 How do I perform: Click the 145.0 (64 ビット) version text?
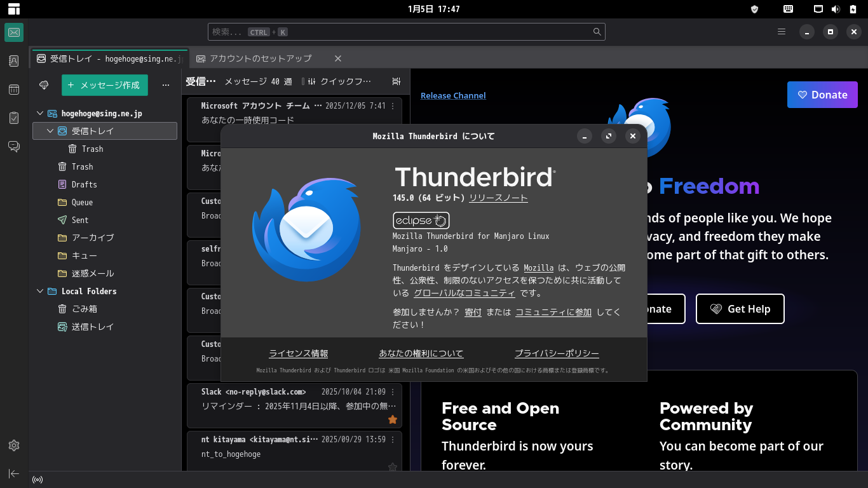(428, 198)
